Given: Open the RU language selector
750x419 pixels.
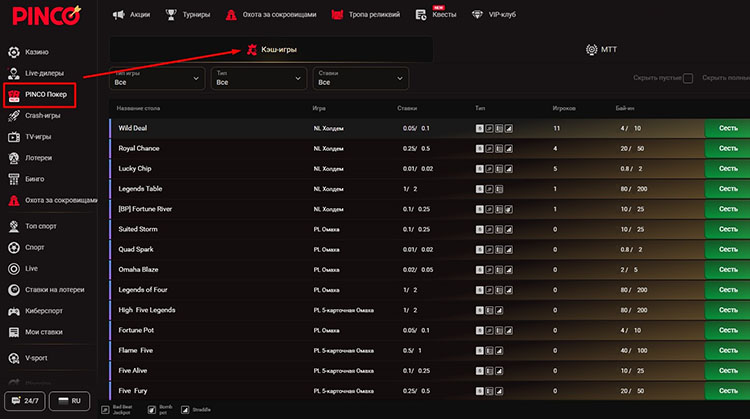Looking at the screenshot, I should click(x=69, y=401).
